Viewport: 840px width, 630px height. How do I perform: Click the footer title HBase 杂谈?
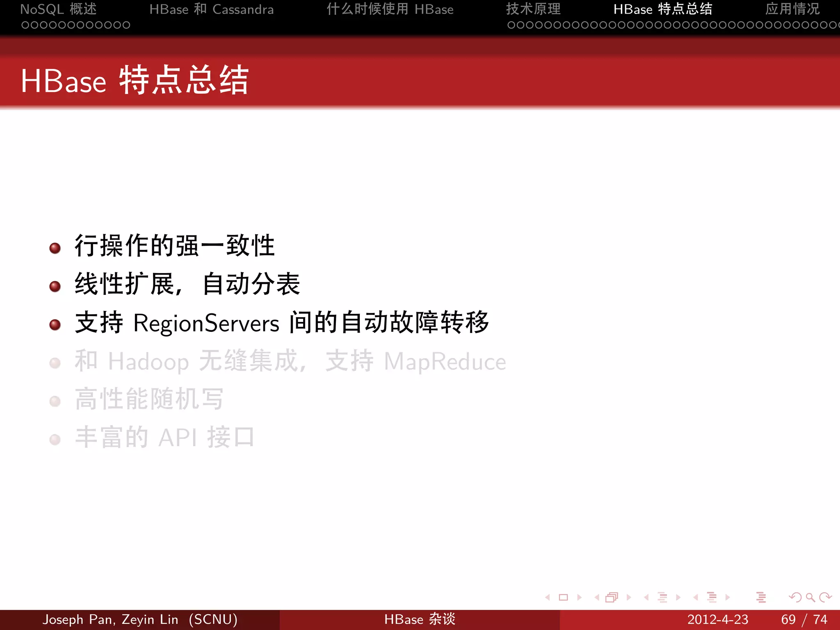[x=420, y=619]
